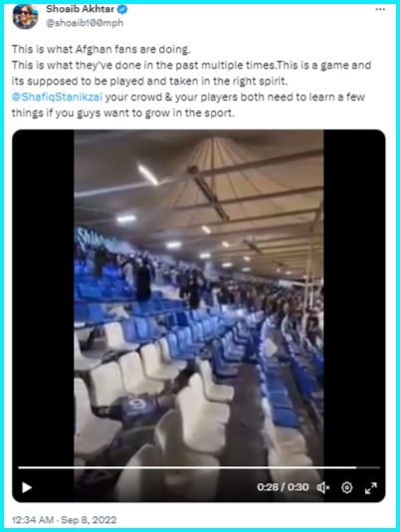Viewport: 400px width, 532px height.
Task: Expand video to fullscreen
Action: (371, 488)
